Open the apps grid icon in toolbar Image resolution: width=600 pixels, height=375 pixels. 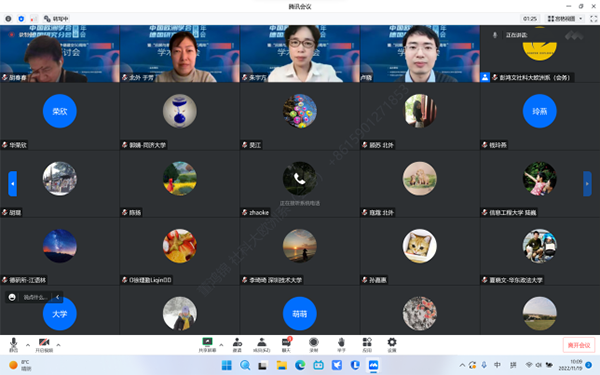click(367, 344)
